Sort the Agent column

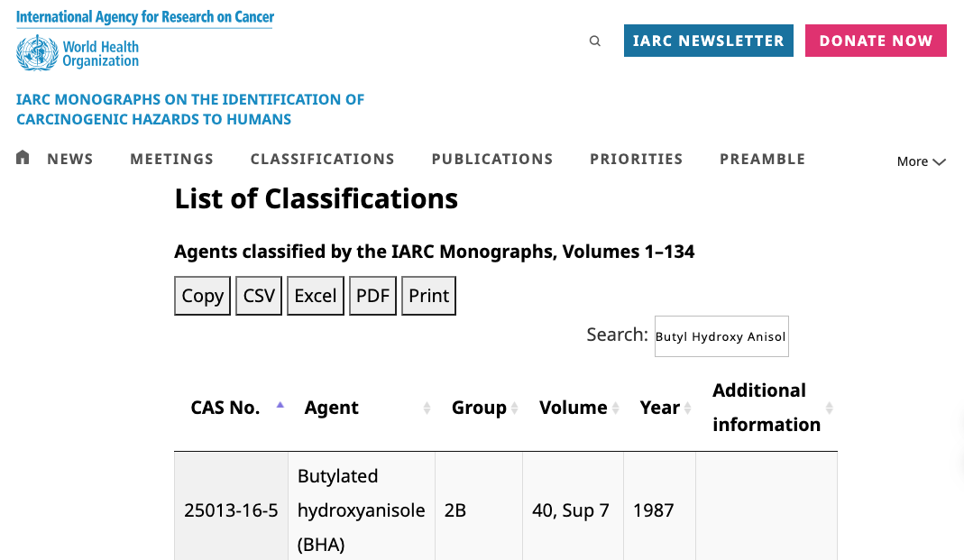427,409
